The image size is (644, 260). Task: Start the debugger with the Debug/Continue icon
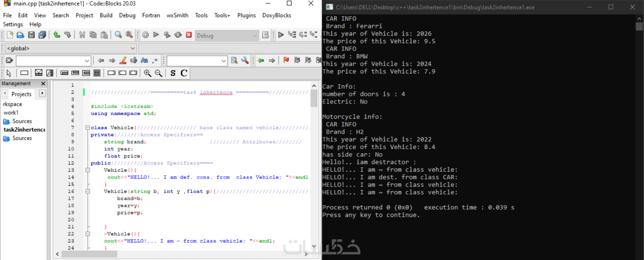click(281, 35)
